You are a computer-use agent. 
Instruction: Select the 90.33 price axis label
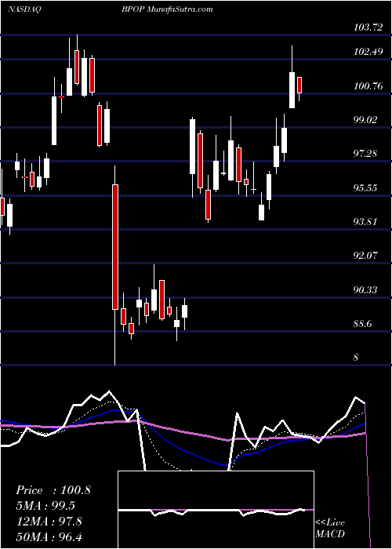pos(366,290)
